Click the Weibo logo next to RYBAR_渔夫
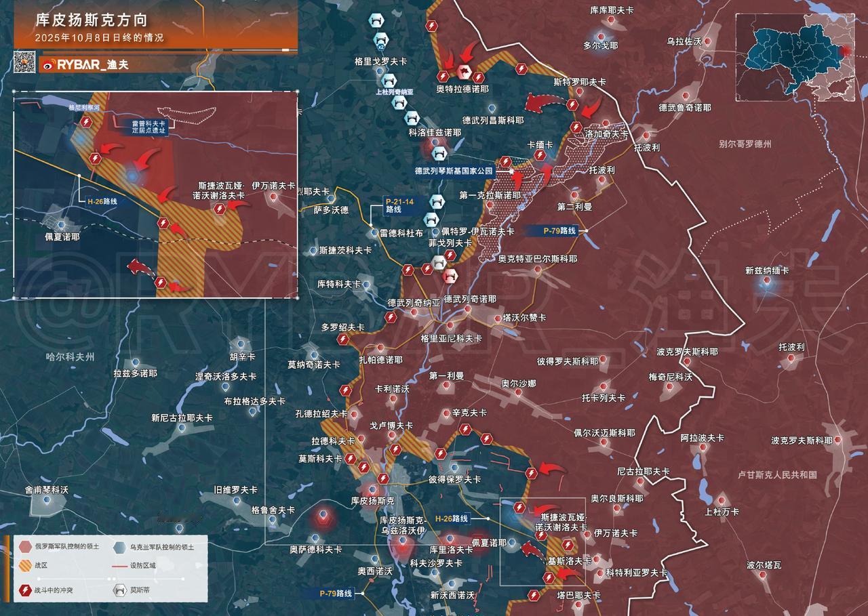The image size is (868, 616). 49,65
